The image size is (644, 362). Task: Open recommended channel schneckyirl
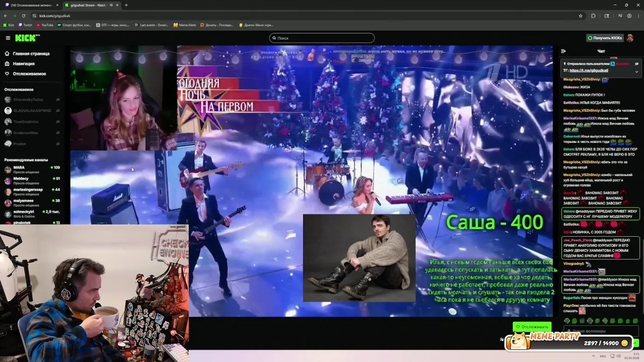click(x=31, y=214)
